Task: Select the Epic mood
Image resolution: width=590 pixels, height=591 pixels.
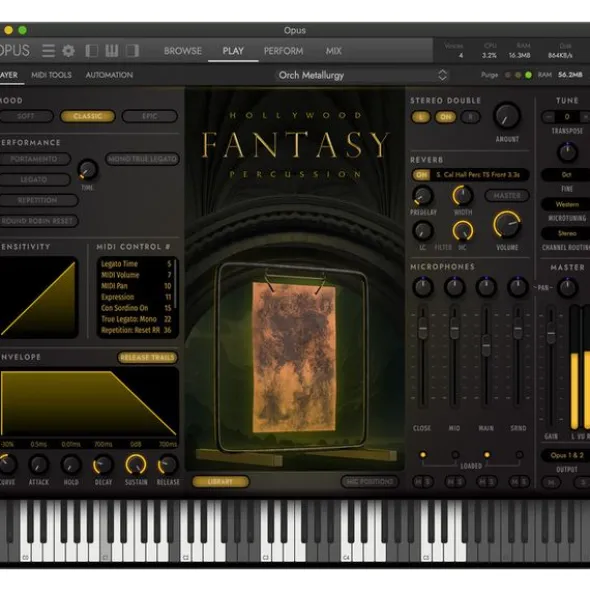Action: (x=150, y=116)
